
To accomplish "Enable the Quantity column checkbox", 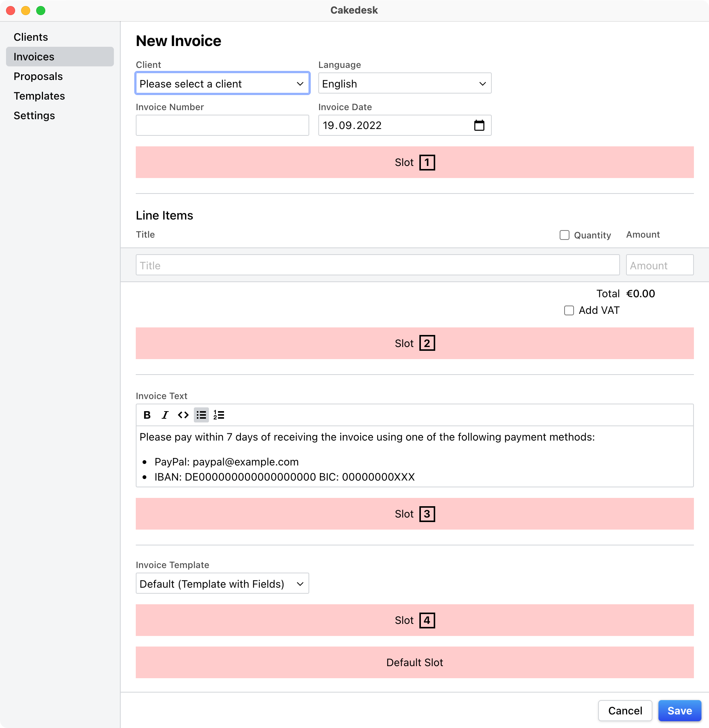I will 565,235.
